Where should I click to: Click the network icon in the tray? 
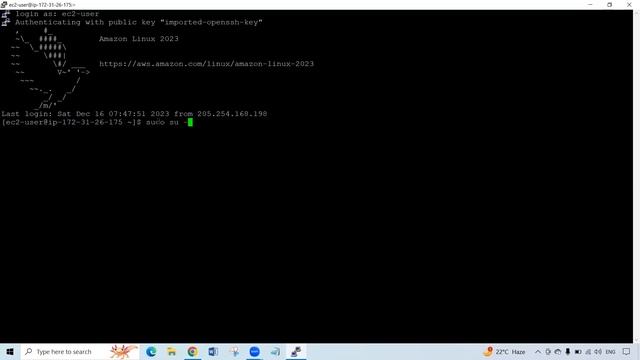[588, 352]
